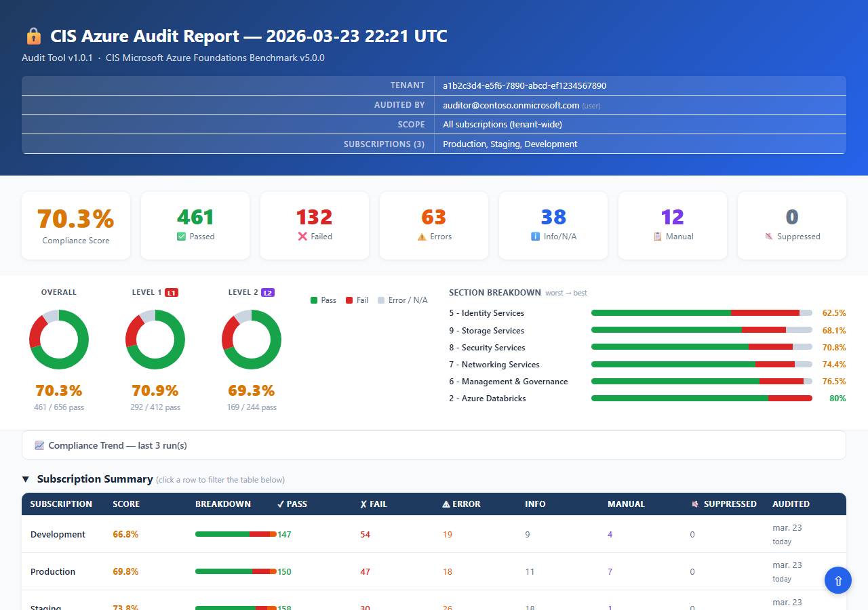The height and width of the screenshot is (610, 868).
Task: Click the L2 level badge
Action: click(268, 293)
